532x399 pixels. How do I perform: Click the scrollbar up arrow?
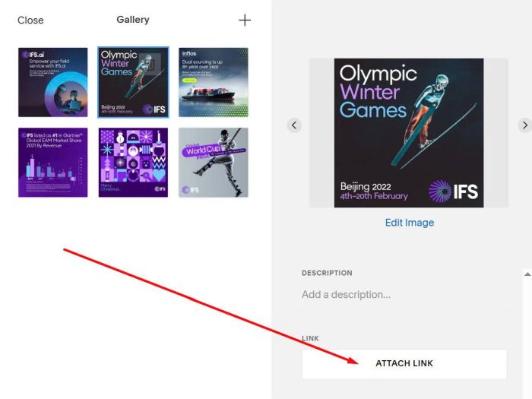(x=527, y=274)
